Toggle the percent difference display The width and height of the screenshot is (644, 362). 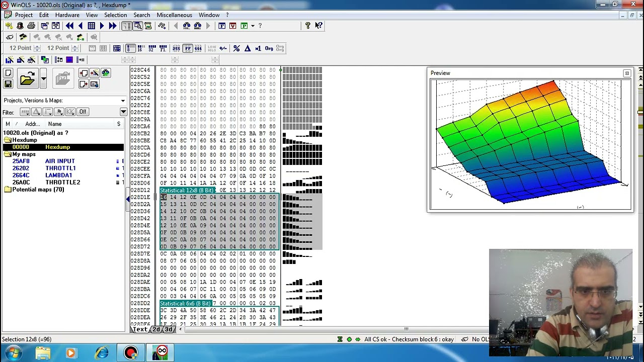236,48
